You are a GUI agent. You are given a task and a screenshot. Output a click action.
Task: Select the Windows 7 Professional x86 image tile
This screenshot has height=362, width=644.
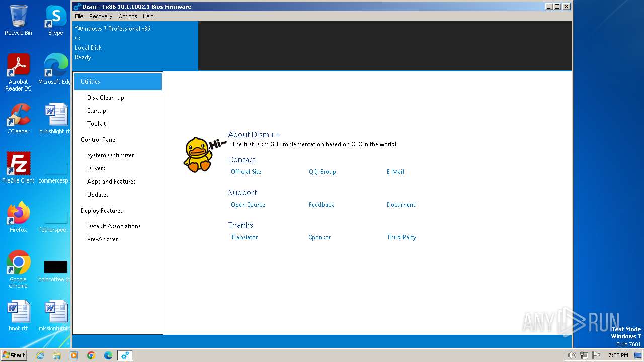tap(135, 46)
